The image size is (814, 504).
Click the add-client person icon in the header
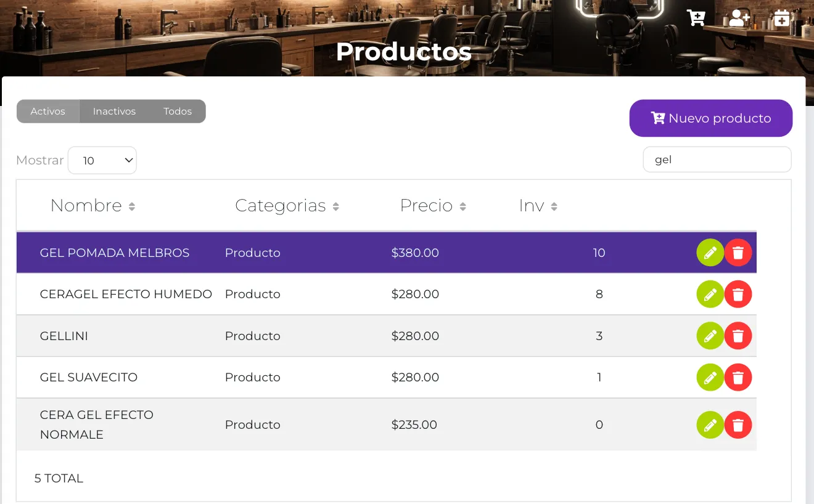738,18
